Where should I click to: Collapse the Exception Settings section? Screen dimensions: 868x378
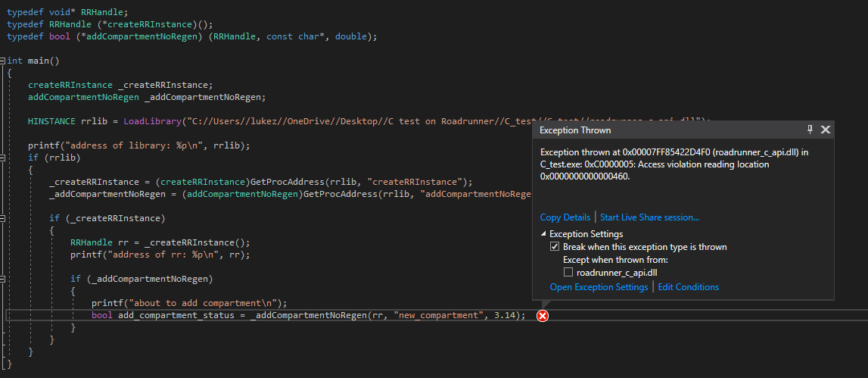[543, 234]
